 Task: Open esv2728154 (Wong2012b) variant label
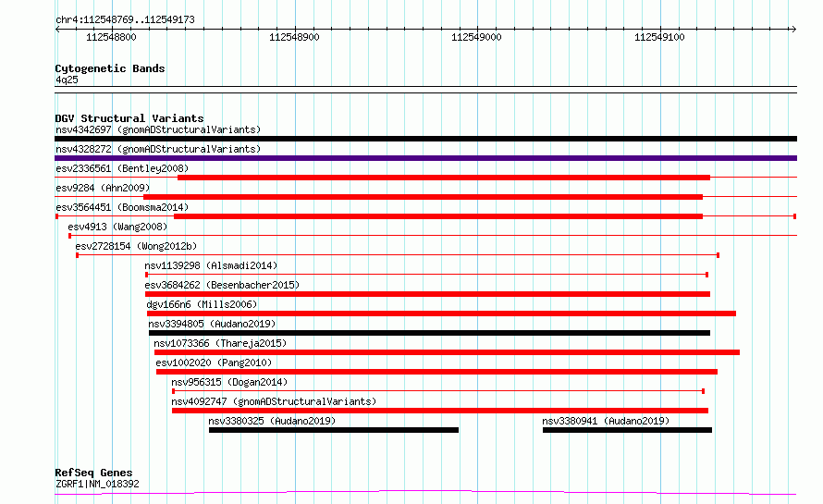coord(136,246)
